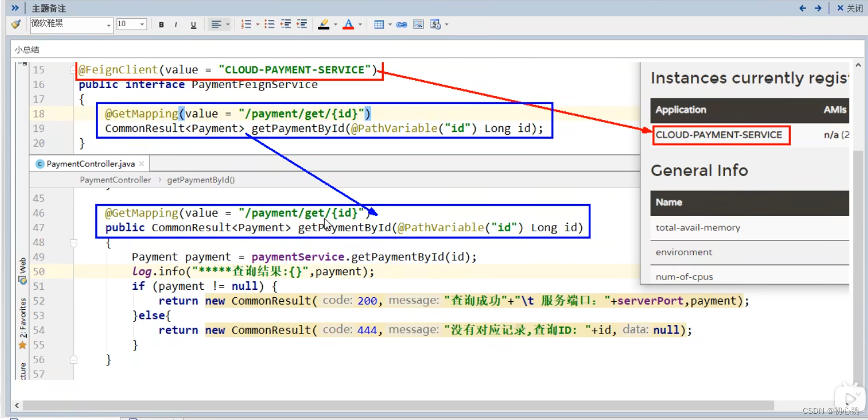The image size is (868, 420).
Task: Toggle italic formatting
Action: (x=176, y=24)
